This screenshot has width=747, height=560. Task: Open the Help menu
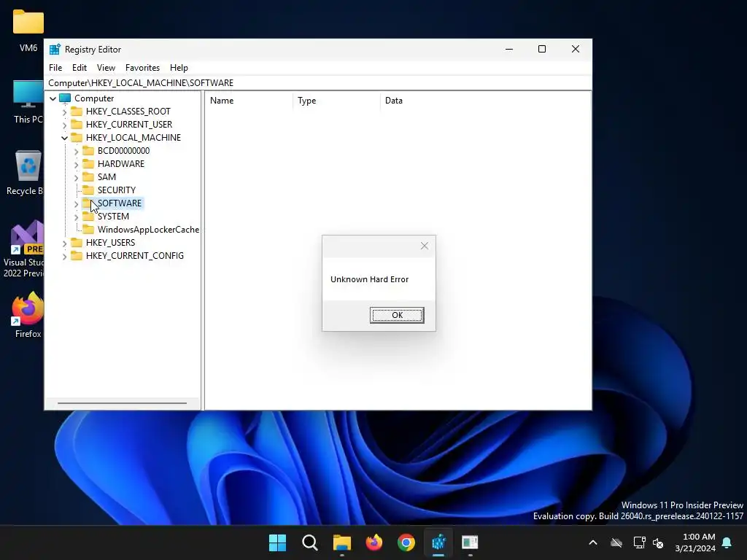tap(179, 68)
